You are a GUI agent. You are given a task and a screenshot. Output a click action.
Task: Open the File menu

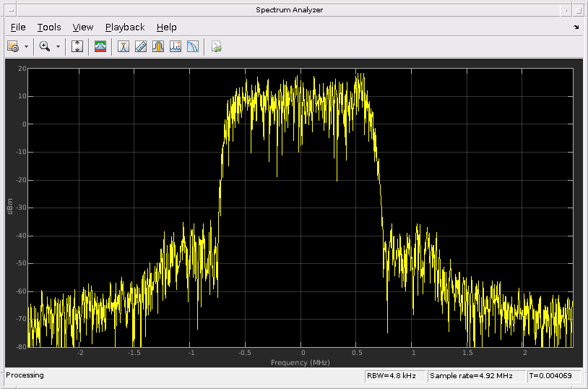click(x=18, y=27)
